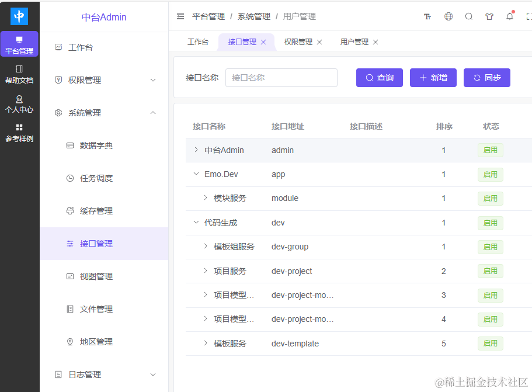Viewport: 532px width, 392px height.
Task: Open 数据字典 menu item
Action: (104, 145)
